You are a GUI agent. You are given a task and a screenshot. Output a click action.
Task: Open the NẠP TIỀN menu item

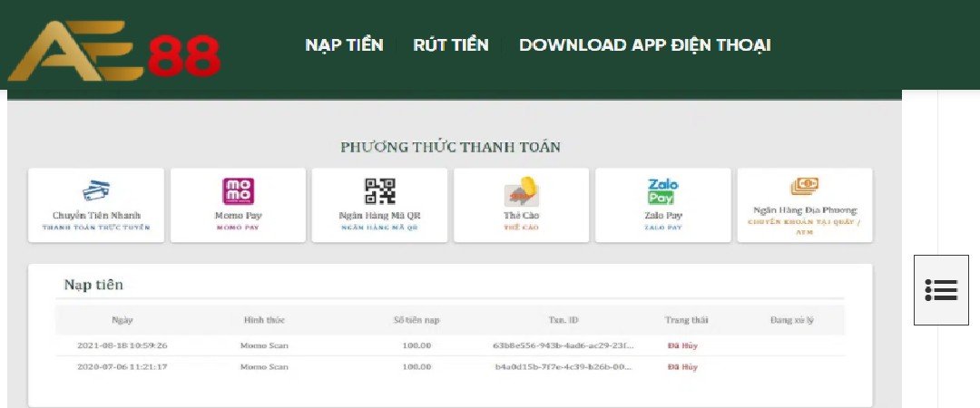point(344,45)
